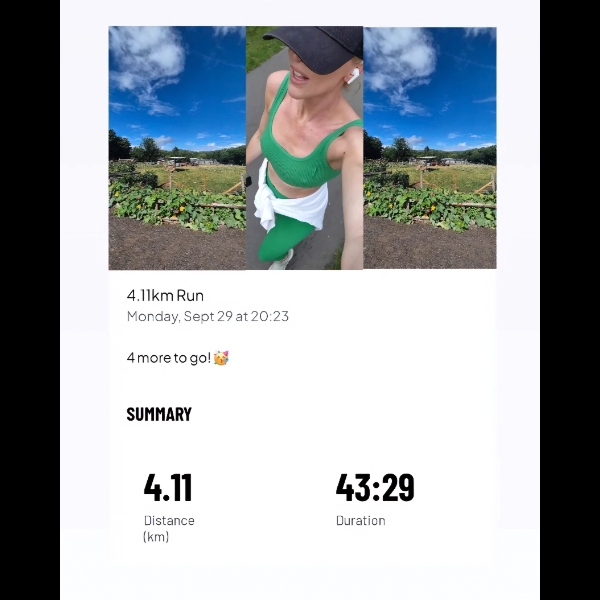Select the 43:29 duration value

(x=375, y=487)
